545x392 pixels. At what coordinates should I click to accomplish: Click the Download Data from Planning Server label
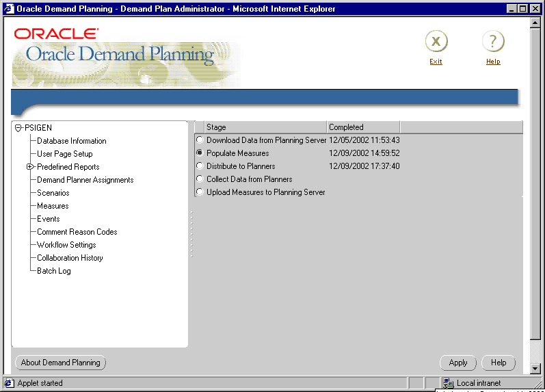(266, 140)
